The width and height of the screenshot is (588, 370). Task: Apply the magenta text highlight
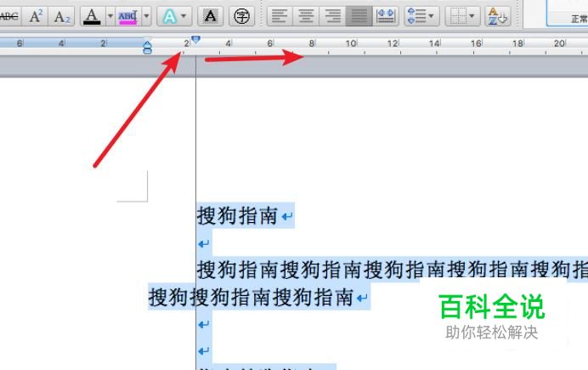coord(127,16)
